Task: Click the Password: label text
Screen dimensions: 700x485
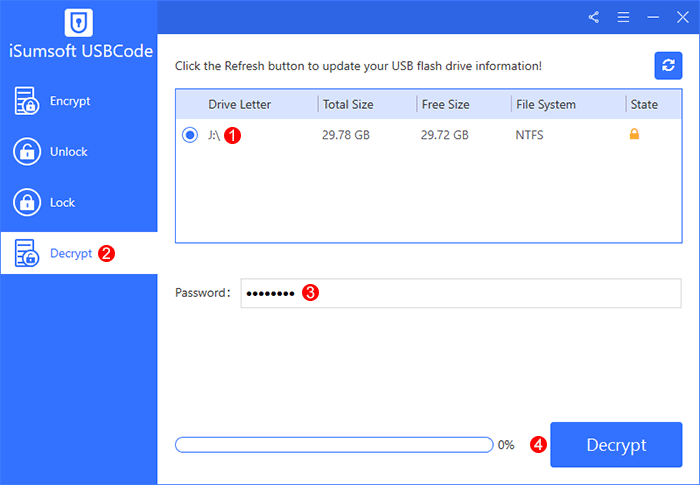Action: [203, 293]
